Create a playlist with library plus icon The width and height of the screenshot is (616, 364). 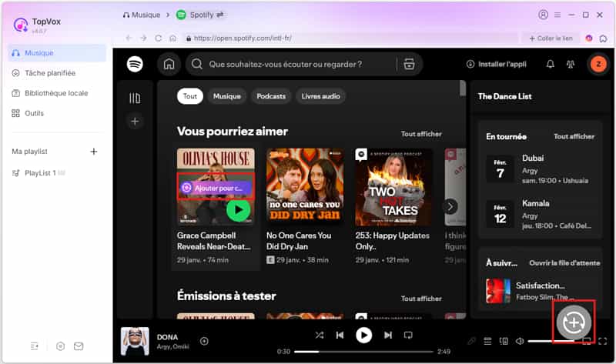point(135,122)
